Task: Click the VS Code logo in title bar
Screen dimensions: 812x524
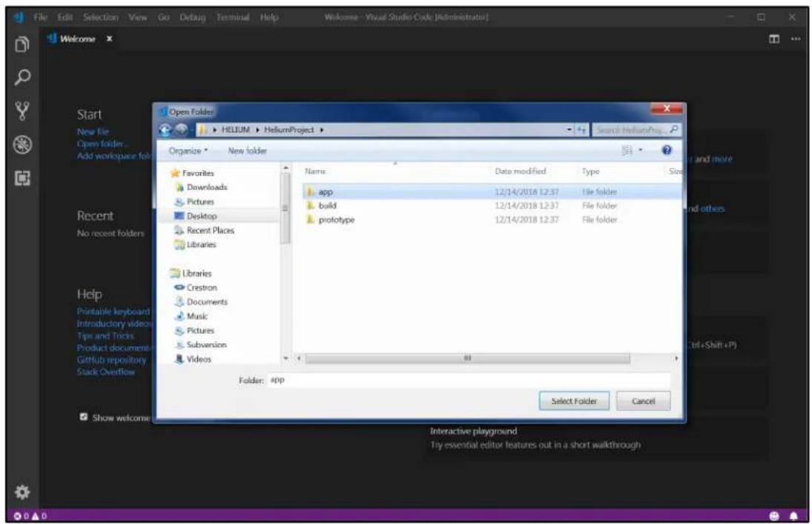Action: point(19,17)
